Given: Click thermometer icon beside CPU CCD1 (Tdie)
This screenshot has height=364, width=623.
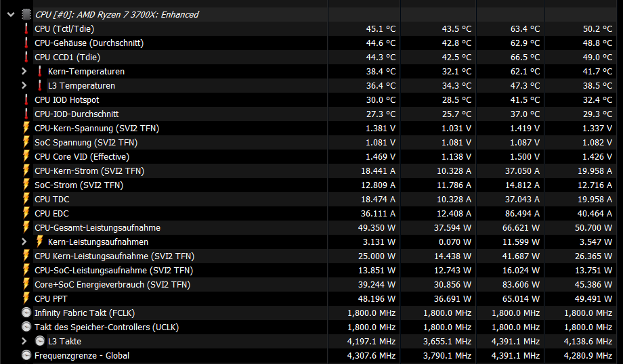Looking at the screenshot, I should click(x=26, y=57).
